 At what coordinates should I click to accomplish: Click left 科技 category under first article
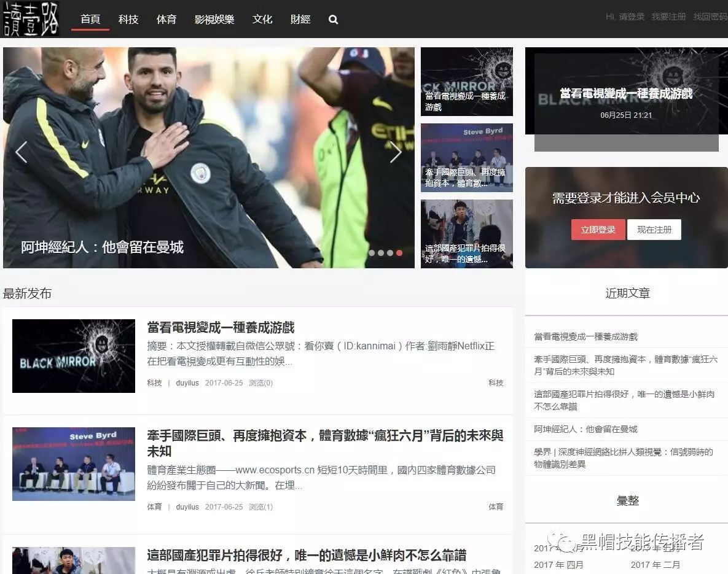pyautogui.click(x=155, y=383)
